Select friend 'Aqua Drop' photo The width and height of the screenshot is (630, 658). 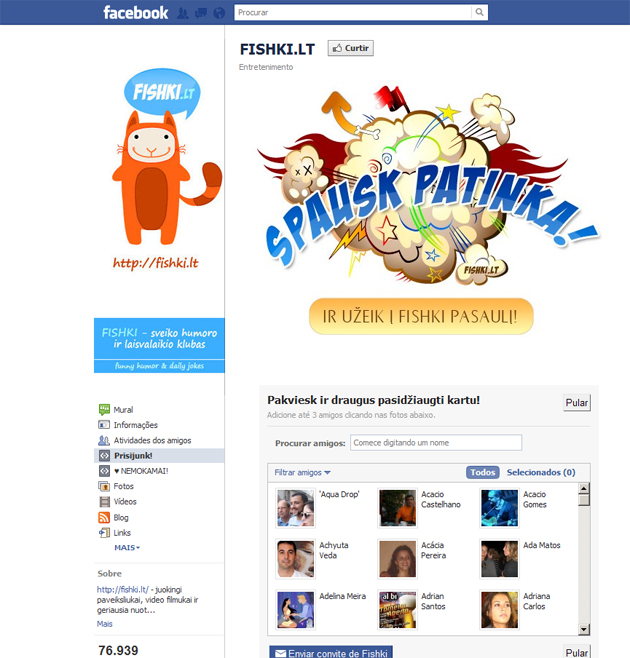(295, 508)
